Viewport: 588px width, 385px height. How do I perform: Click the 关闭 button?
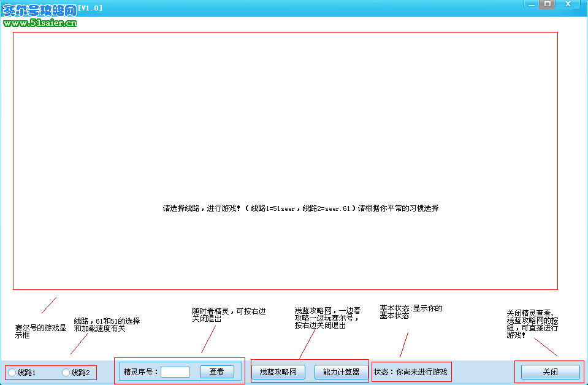pos(550,372)
